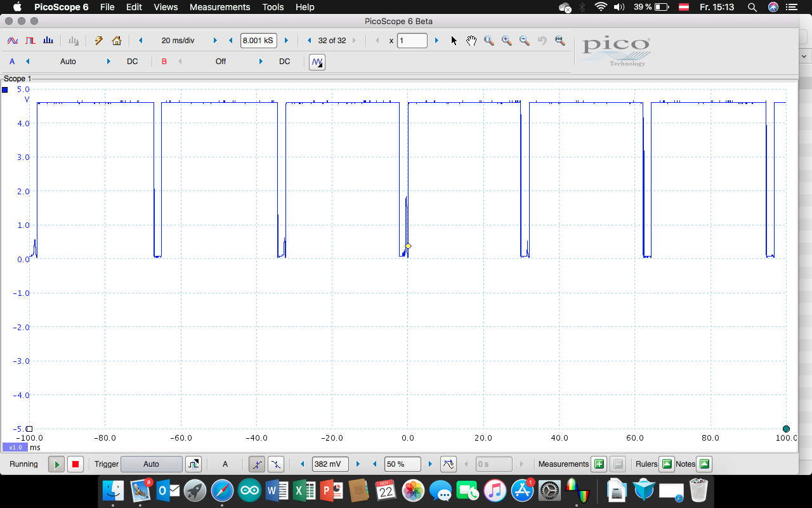Image resolution: width=812 pixels, height=508 pixels.
Task: Click previous timebase arrow
Action: 140,41
